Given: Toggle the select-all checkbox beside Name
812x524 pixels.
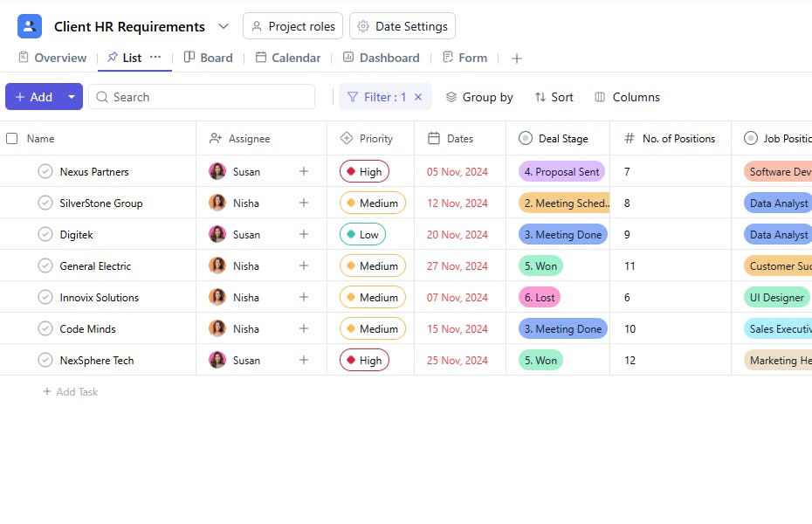Looking at the screenshot, I should 12,139.
